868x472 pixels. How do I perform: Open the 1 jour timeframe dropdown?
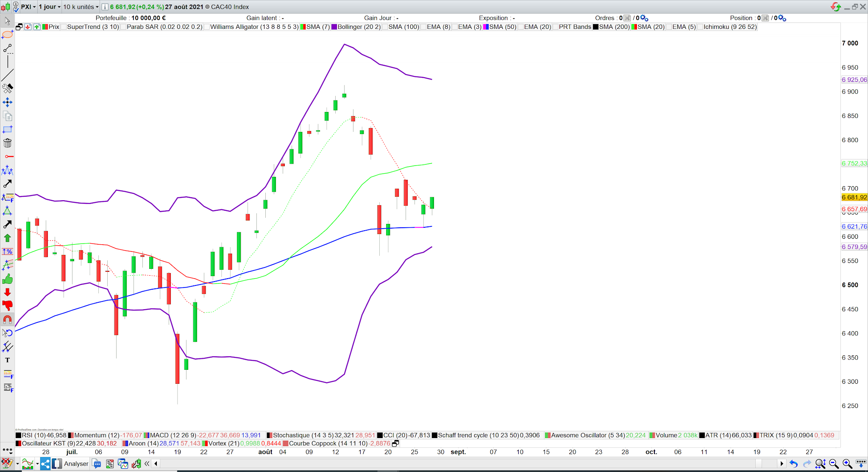[x=50, y=7]
